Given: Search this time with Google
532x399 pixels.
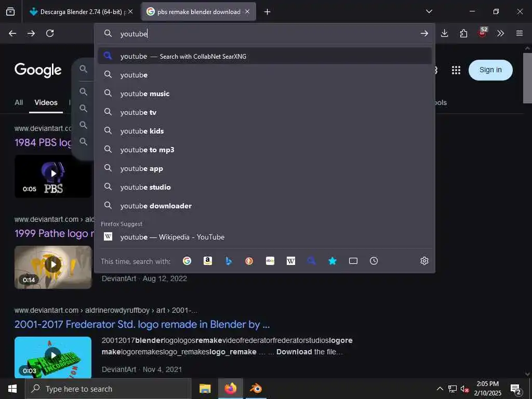Looking at the screenshot, I should click(187, 261).
